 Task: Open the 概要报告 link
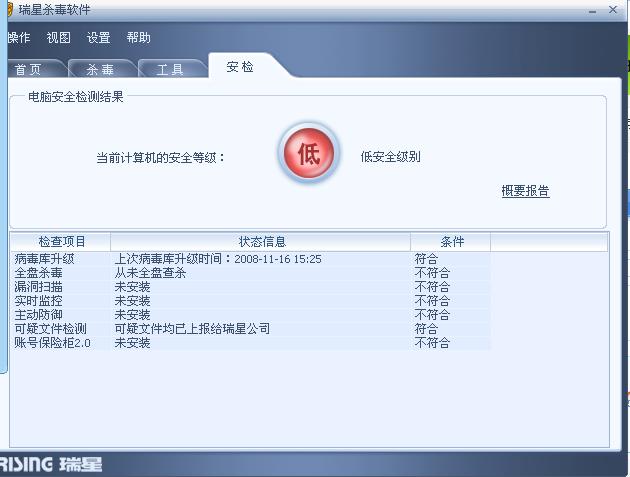coord(525,191)
